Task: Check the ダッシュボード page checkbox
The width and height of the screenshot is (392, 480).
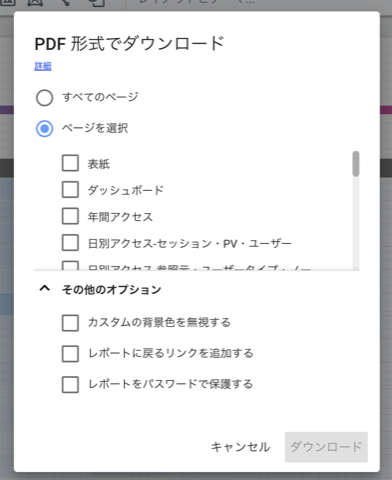Action: (x=70, y=190)
